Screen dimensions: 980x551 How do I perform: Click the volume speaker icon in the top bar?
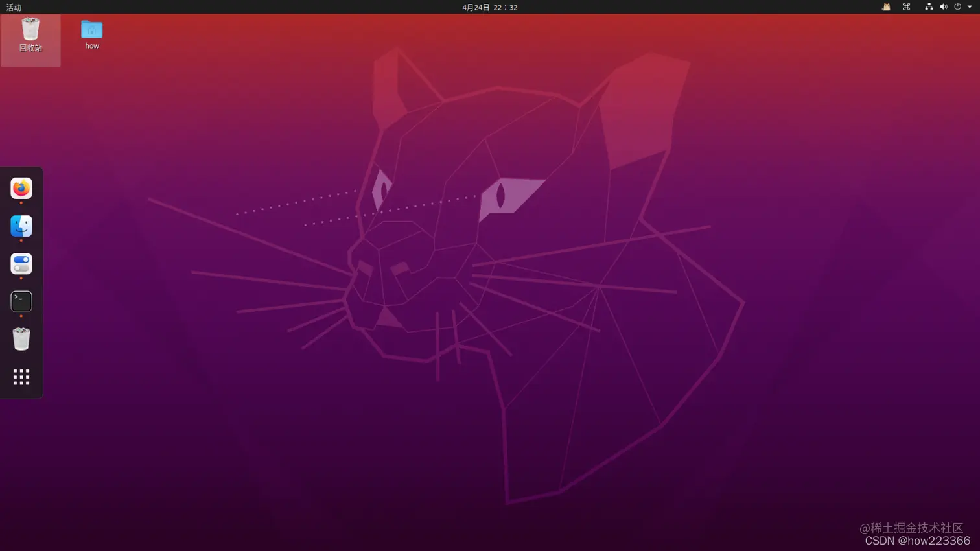[944, 7]
